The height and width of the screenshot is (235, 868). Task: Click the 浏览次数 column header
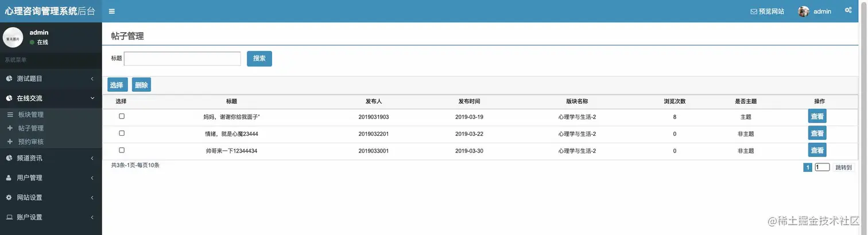pyautogui.click(x=675, y=101)
